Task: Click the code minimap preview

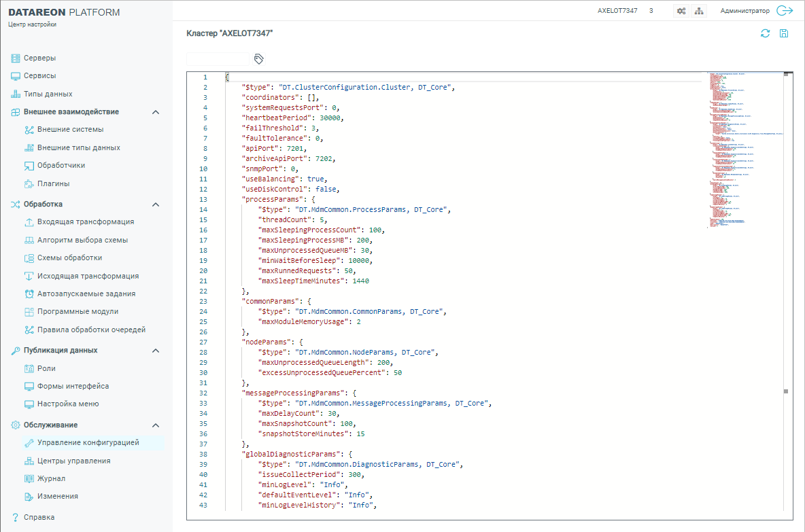Action: tap(743, 149)
